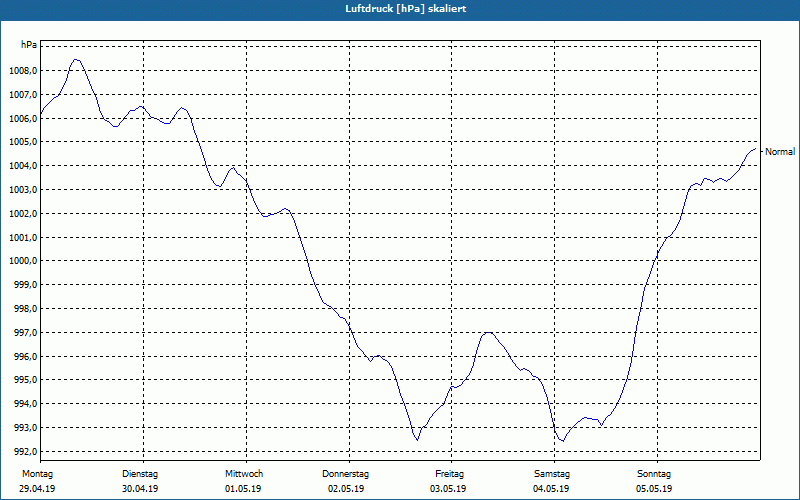This screenshot has width=800, height=500.
Task: Select the 995,0 axis value
Action: coord(26,380)
